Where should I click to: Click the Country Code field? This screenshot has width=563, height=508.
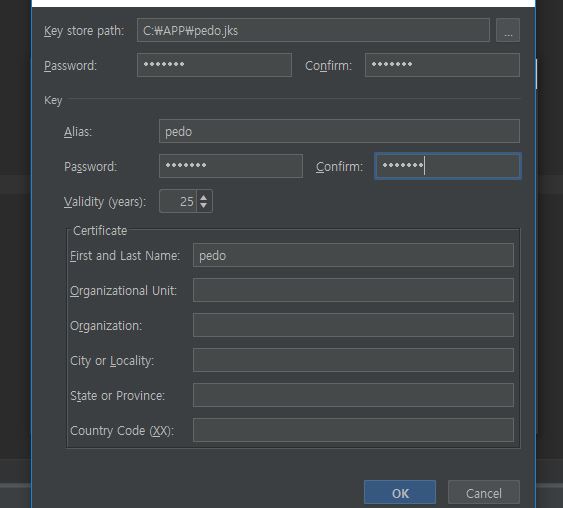pyautogui.click(x=353, y=430)
